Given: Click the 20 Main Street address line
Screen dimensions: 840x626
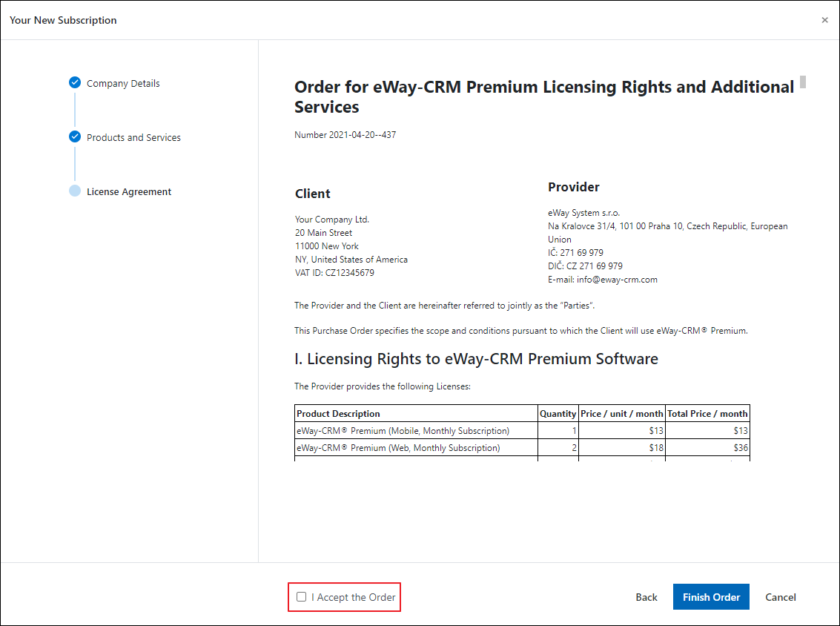Looking at the screenshot, I should coord(323,233).
